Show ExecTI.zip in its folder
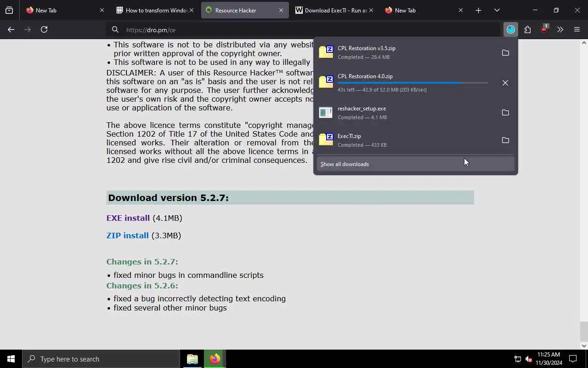This screenshot has width=588, height=368. [x=505, y=140]
